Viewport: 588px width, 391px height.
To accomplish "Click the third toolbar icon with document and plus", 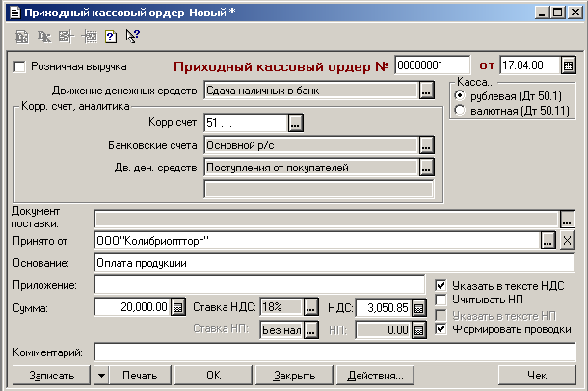I will [x=67, y=37].
